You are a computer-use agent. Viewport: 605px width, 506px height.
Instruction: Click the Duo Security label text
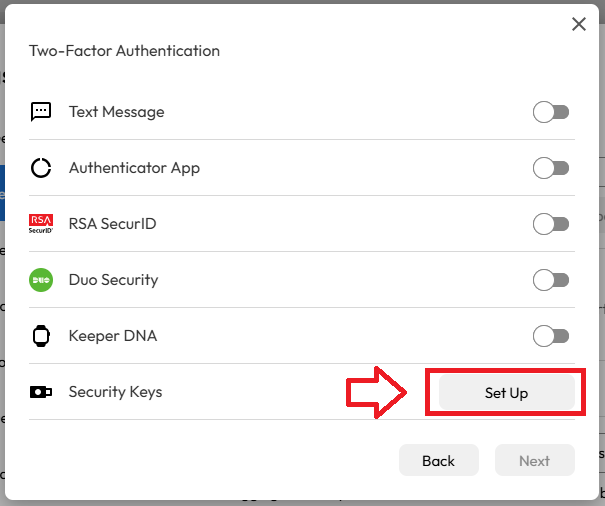(113, 280)
